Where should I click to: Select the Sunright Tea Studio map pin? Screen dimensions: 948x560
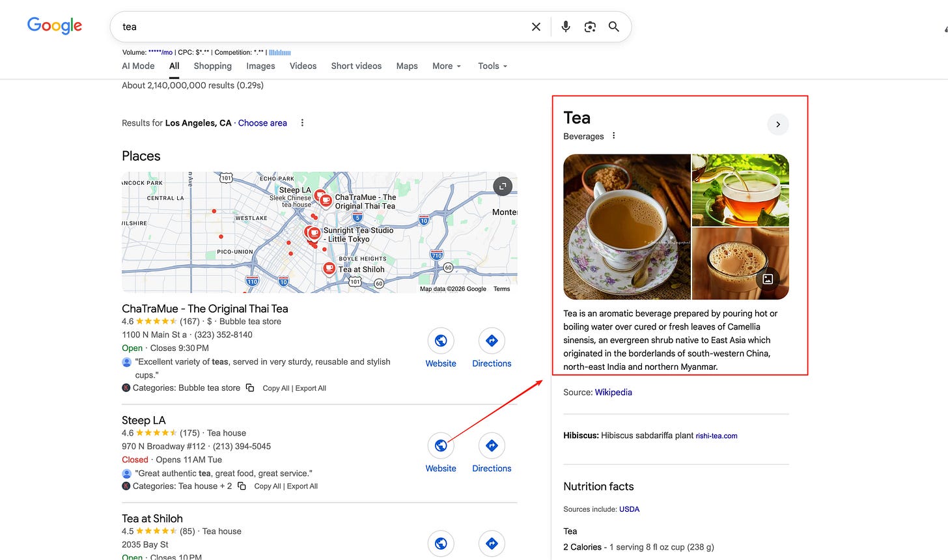[314, 234]
